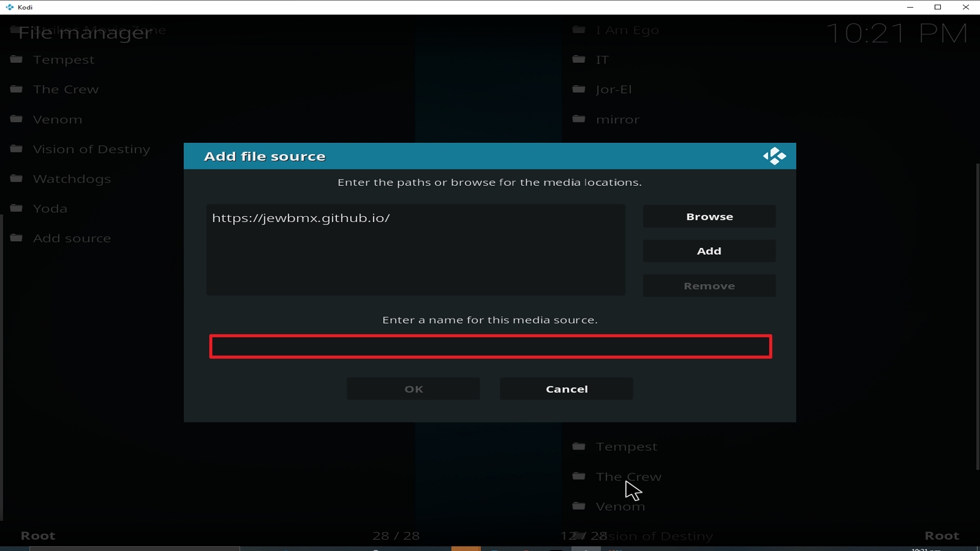980x551 pixels.
Task: Focus the media source name field
Action: pos(491,346)
